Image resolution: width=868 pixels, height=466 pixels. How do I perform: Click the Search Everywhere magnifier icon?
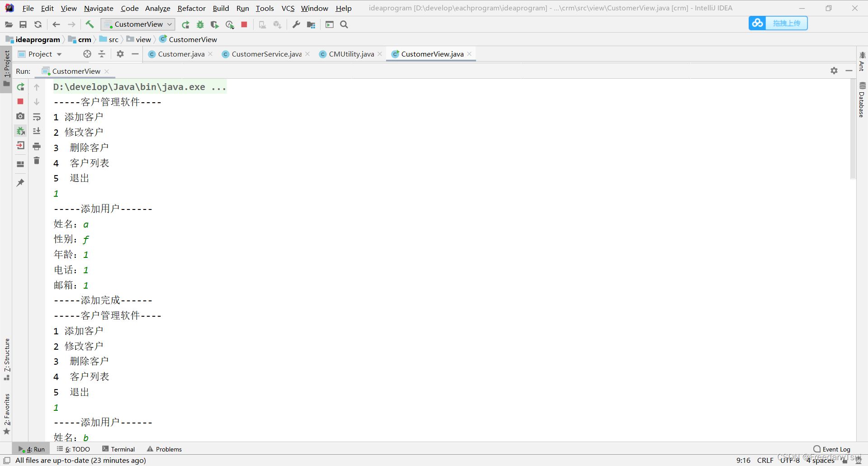tap(344, 24)
